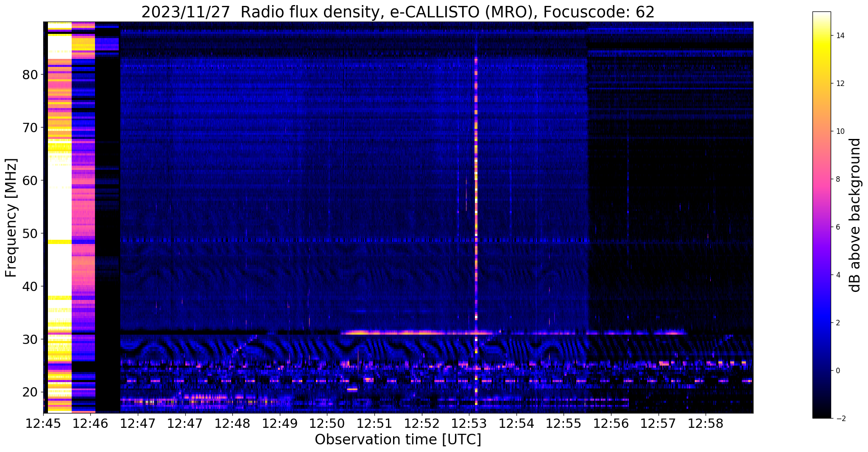
Task: Click time tick label 12:57
Action: [658, 423]
